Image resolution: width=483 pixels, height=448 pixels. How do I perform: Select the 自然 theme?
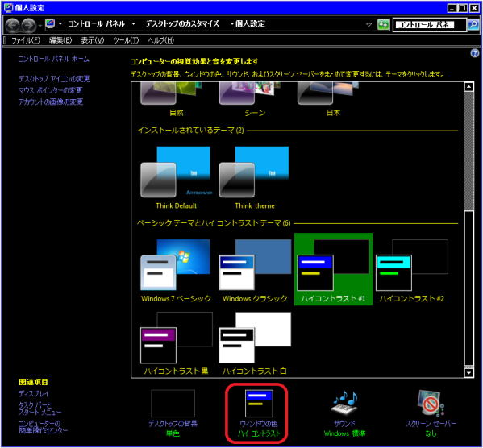(177, 99)
